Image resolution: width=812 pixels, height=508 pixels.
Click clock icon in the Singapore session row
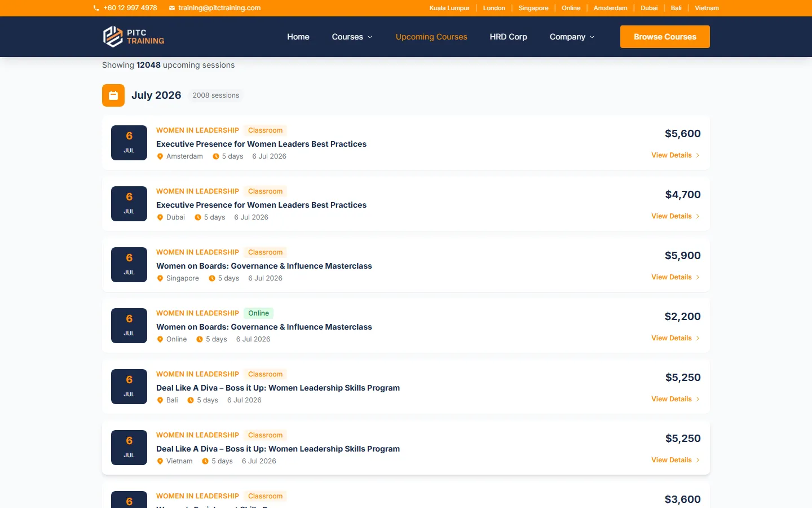tap(212, 278)
